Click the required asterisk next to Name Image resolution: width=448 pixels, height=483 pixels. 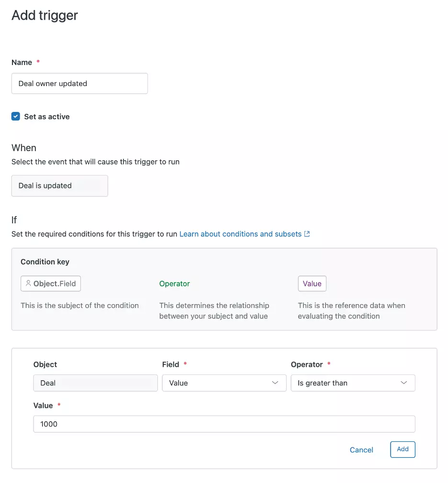pos(37,62)
